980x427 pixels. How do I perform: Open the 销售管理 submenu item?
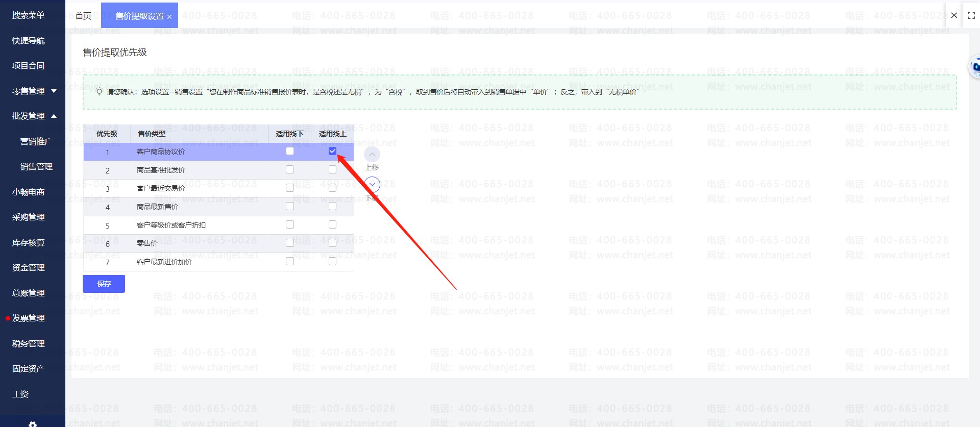coord(37,167)
